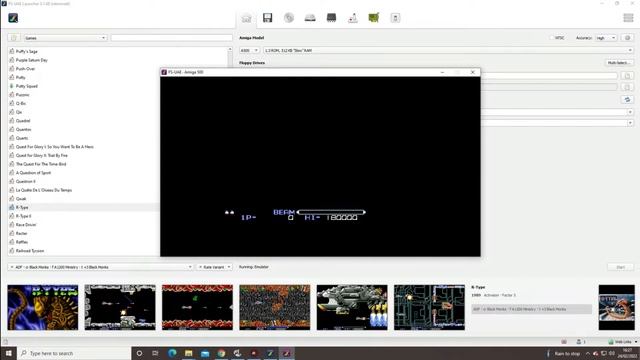
Task: Minimize the FS-UAE Amiga 500 window
Action: click(442, 72)
